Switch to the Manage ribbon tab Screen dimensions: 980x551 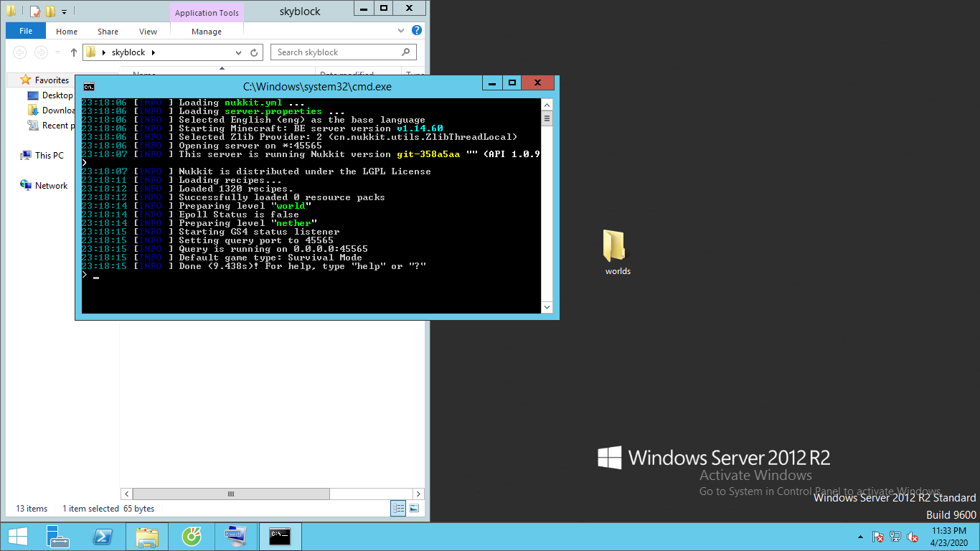pos(207,32)
